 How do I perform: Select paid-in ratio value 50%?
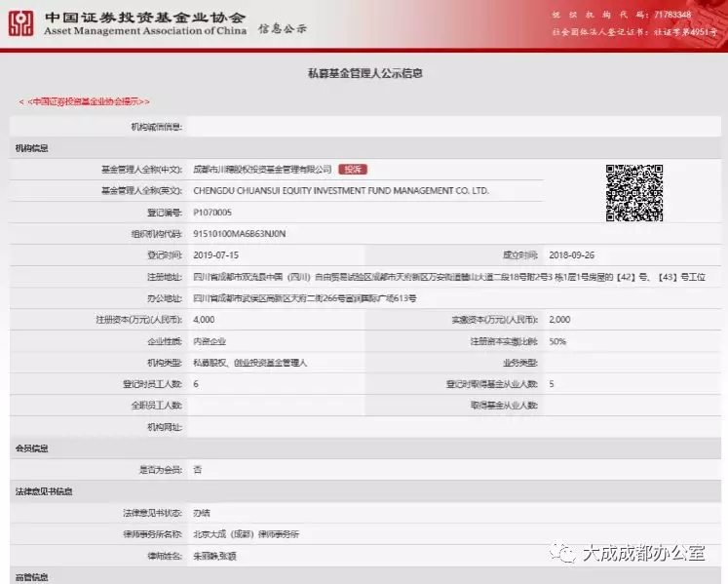point(557,341)
